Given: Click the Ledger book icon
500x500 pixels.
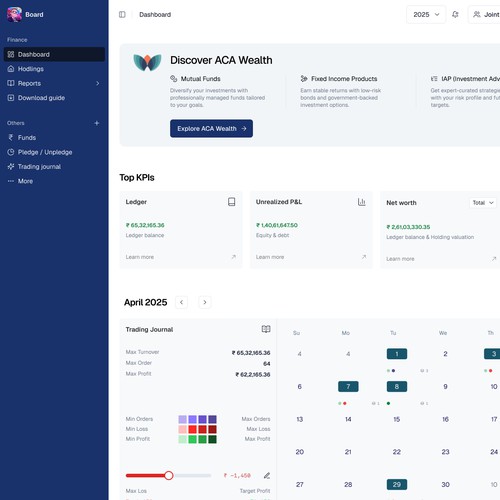Looking at the screenshot, I should click(x=232, y=202).
